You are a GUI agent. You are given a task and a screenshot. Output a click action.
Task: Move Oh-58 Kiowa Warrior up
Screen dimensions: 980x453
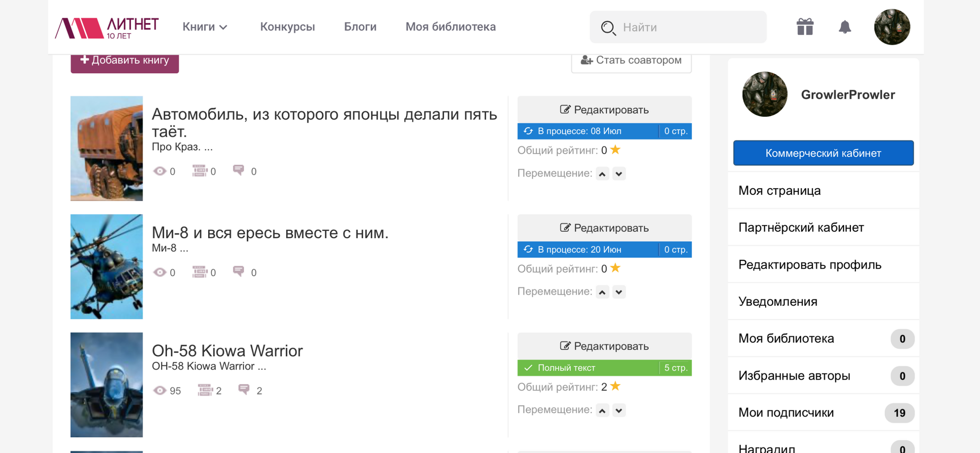[x=602, y=410]
